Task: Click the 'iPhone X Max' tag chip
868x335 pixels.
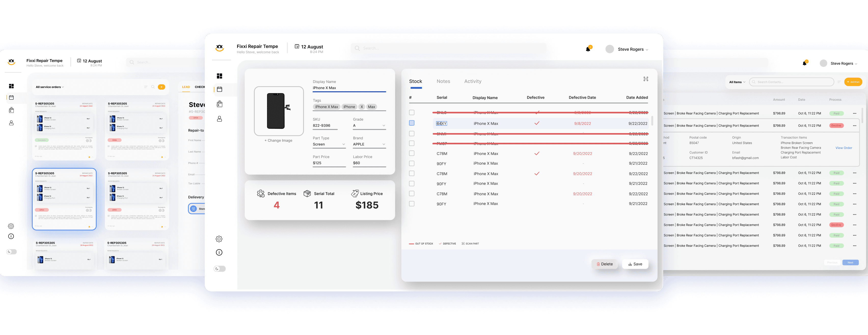Action: pyautogui.click(x=326, y=107)
